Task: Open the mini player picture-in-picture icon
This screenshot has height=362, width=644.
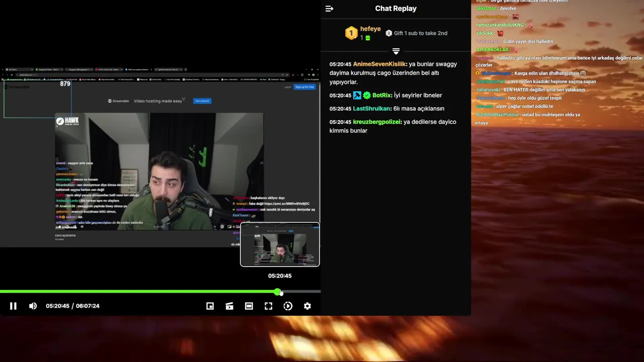Action: pyautogui.click(x=210, y=306)
